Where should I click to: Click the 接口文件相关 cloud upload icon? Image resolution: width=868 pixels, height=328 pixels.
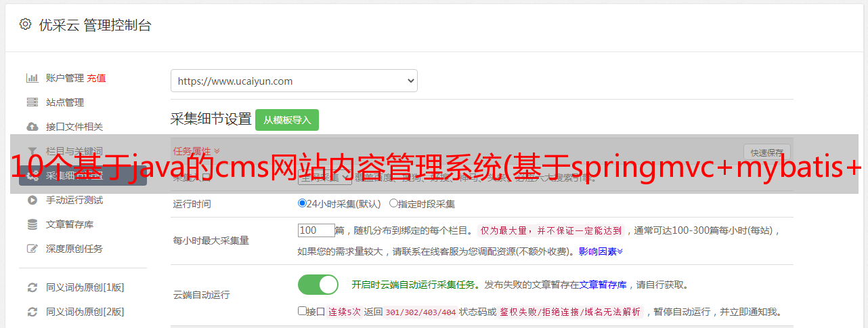pos(32,127)
